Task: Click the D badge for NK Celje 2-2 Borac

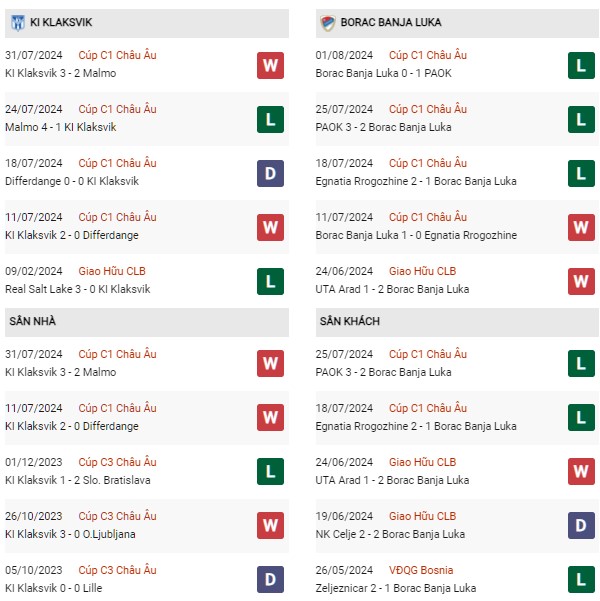Action: coord(581,525)
